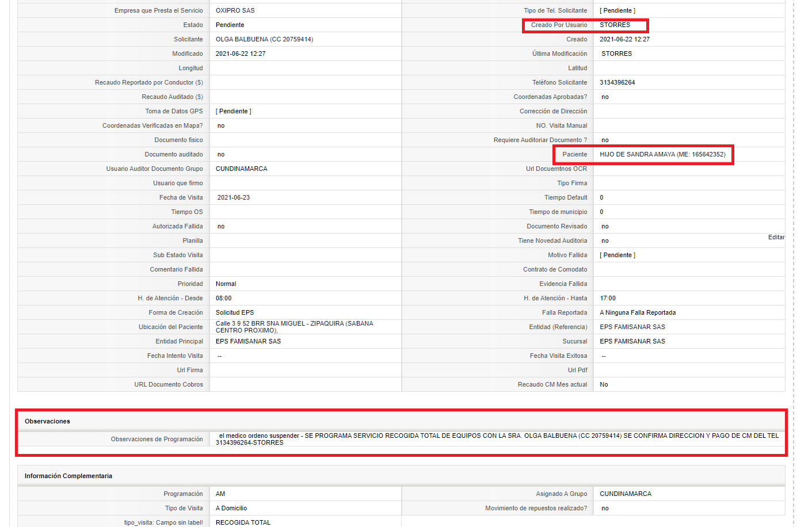The height and width of the screenshot is (527, 812).
Task: Click the Contrato de Comodato label
Action: click(x=555, y=269)
